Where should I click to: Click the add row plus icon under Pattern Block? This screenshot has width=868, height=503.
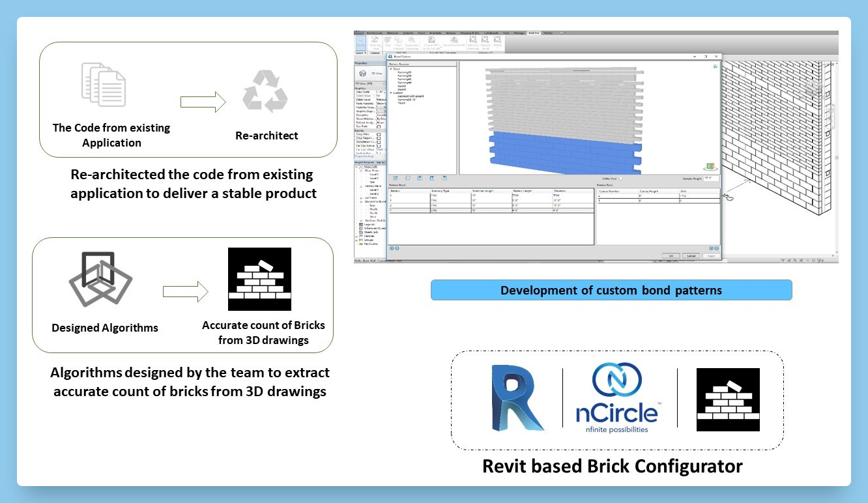click(x=392, y=248)
